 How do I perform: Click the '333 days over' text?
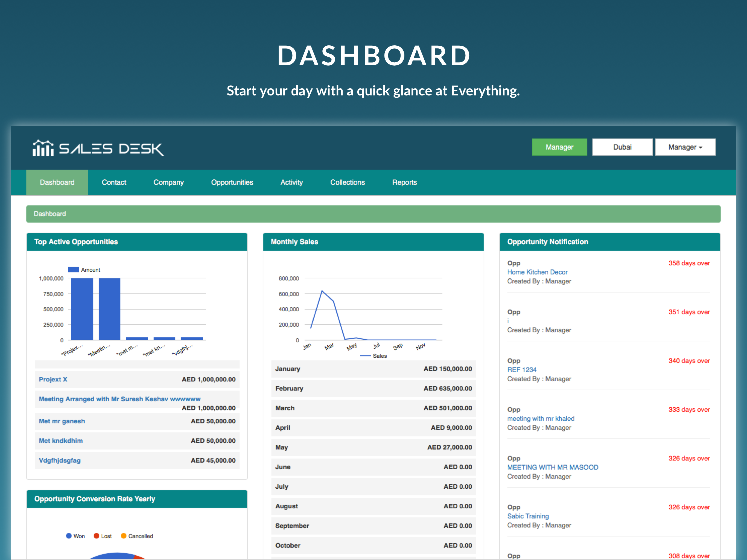click(x=689, y=410)
